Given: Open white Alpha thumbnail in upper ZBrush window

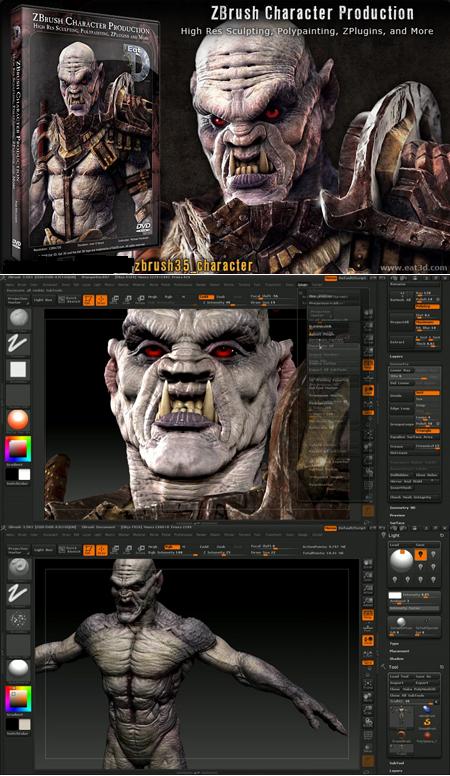Looking at the screenshot, I should point(18,369).
